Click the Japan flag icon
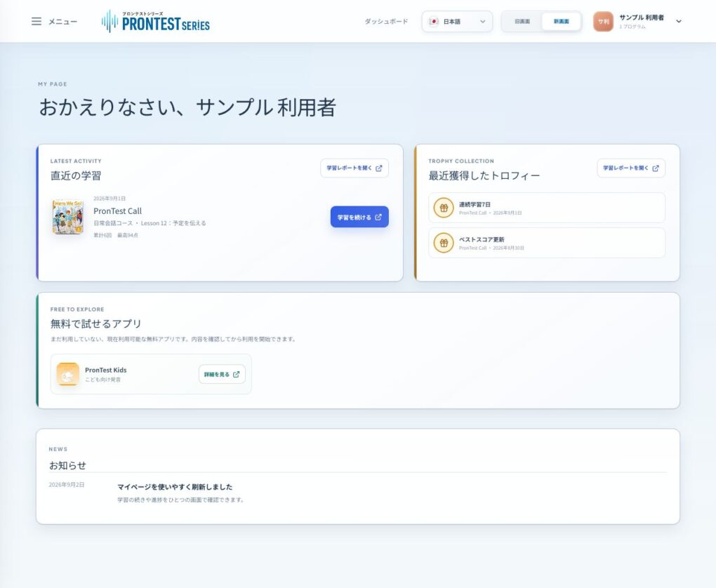Viewport: 716px width, 588px height. [x=434, y=22]
